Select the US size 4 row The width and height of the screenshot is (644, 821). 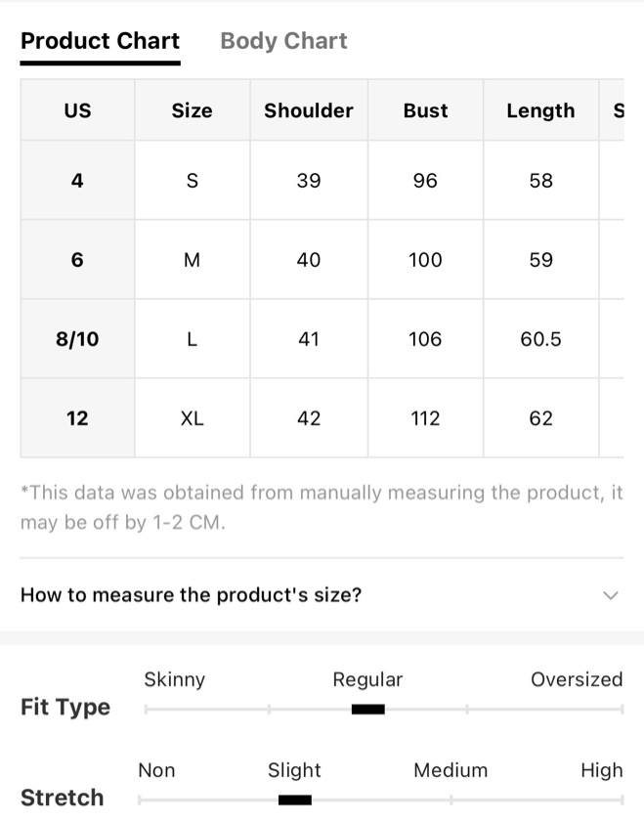click(322, 181)
